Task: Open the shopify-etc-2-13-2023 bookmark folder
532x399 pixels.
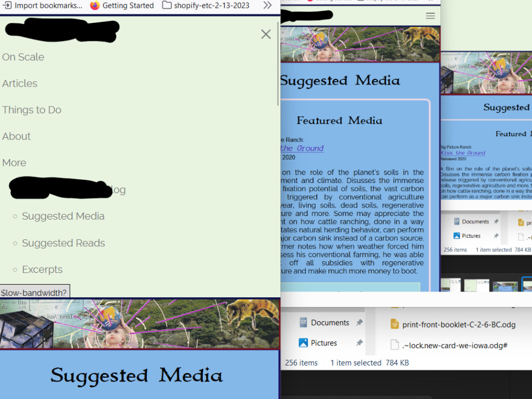Action: [205, 5]
